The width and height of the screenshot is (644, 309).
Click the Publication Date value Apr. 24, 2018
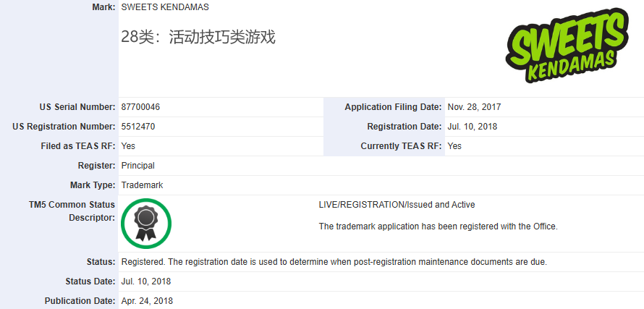click(x=147, y=301)
